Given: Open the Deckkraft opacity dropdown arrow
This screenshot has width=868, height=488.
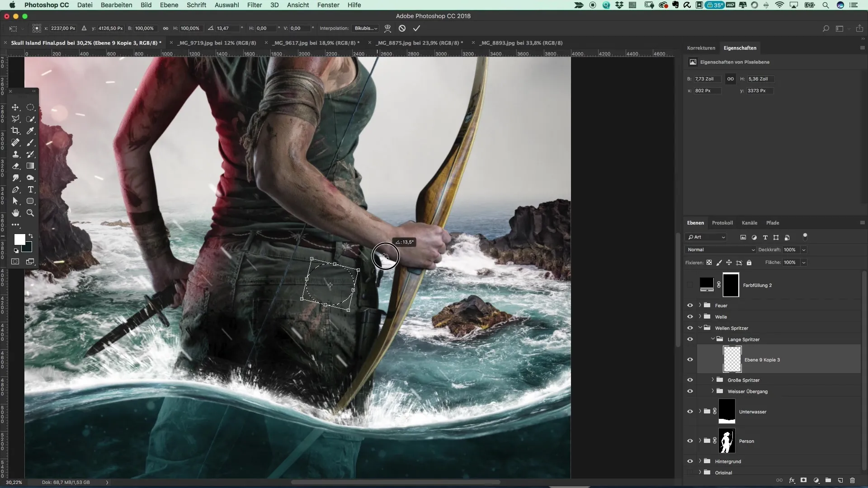Looking at the screenshot, I should coord(803,250).
